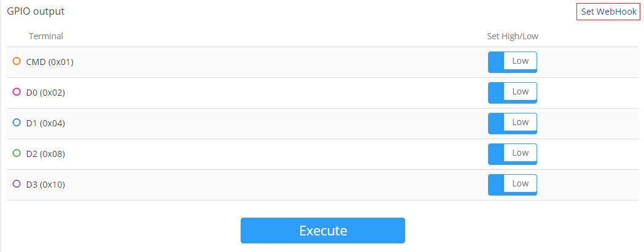Flip D3 (0x10) Low toggle switch

point(512,185)
